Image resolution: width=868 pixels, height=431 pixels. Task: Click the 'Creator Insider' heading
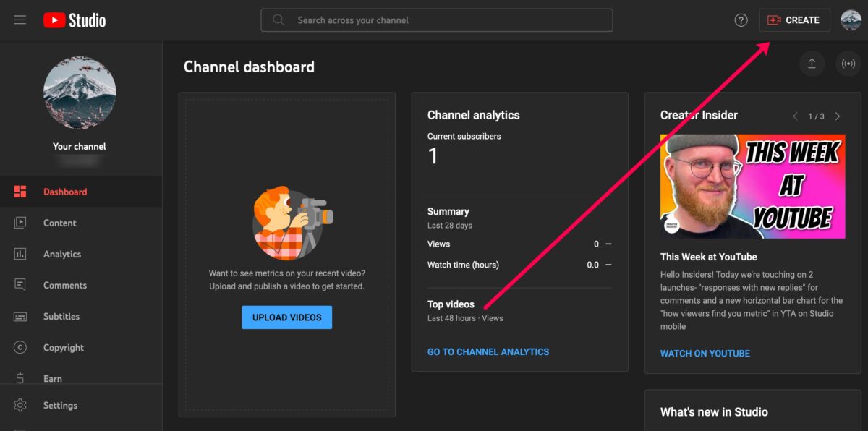tap(699, 115)
